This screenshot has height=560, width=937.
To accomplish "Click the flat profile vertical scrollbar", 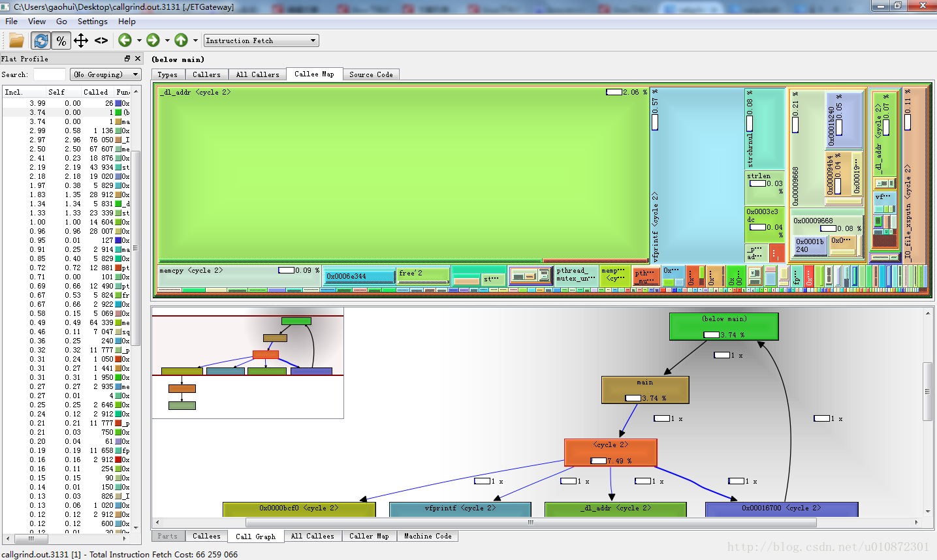I will click(136, 248).
